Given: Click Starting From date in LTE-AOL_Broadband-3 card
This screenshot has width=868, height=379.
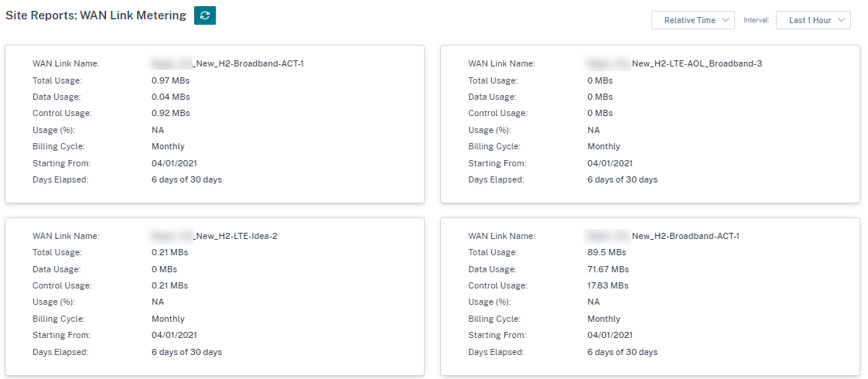Looking at the screenshot, I should pos(610,163).
